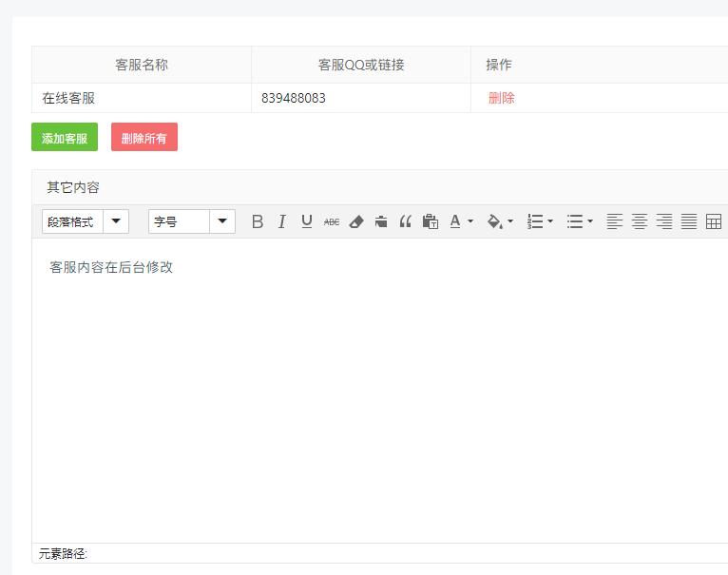Open font color dropdown arrow
The image size is (728, 575).
(469, 221)
